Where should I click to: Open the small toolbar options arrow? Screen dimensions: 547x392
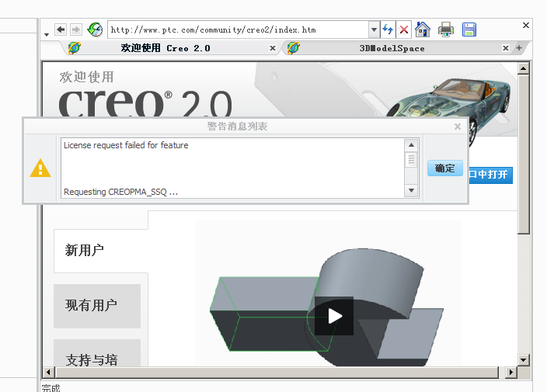coord(47,34)
